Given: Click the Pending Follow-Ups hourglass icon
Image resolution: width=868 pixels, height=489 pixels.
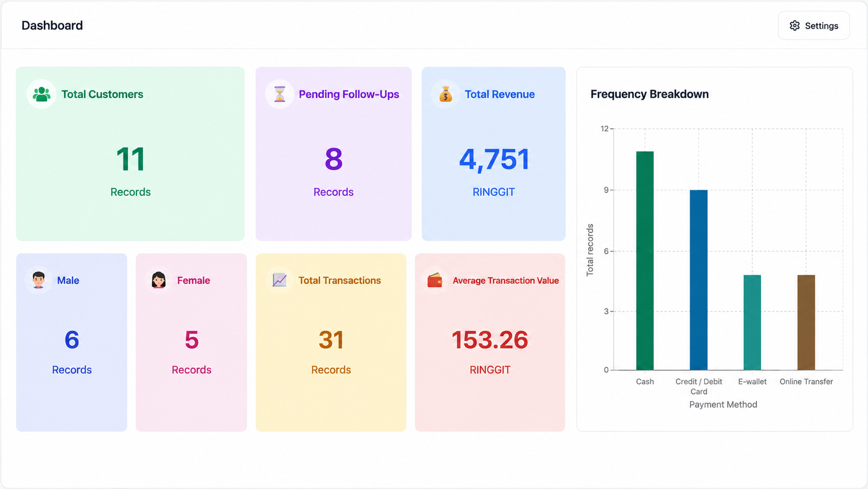Looking at the screenshot, I should click(280, 94).
